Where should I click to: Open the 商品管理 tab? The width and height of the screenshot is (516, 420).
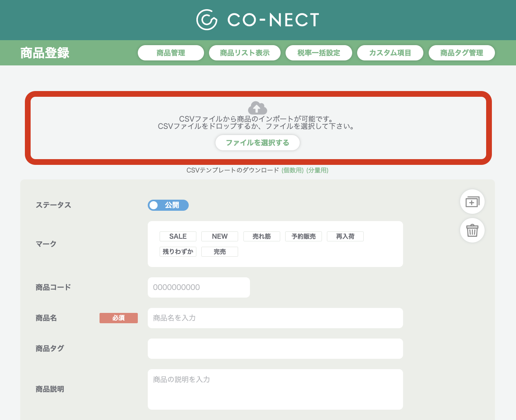tap(171, 53)
